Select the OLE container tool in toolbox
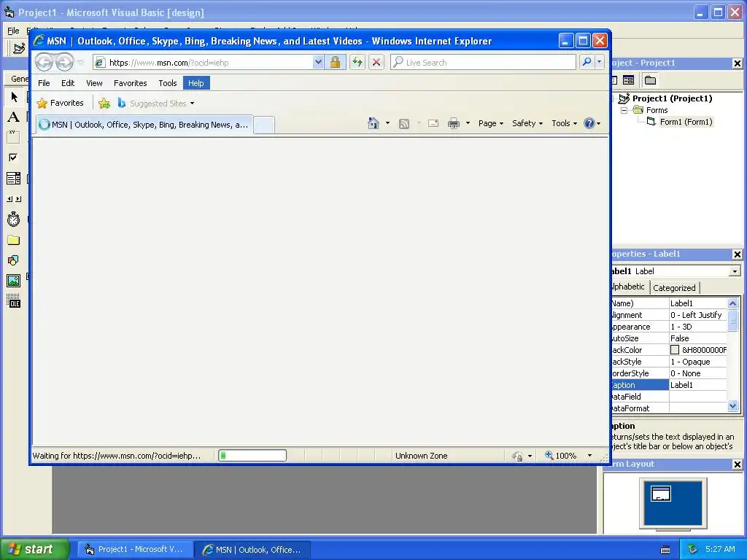This screenshot has height=560, width=747. [x=14, y=301]
